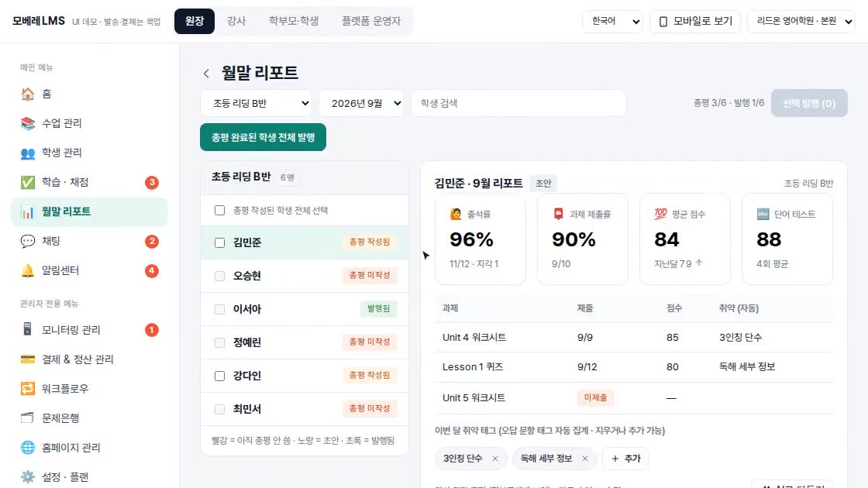This screenshot has height=488, width=868.
Task: Click the 선택 발행 (0) button
Action: point(809,104)
